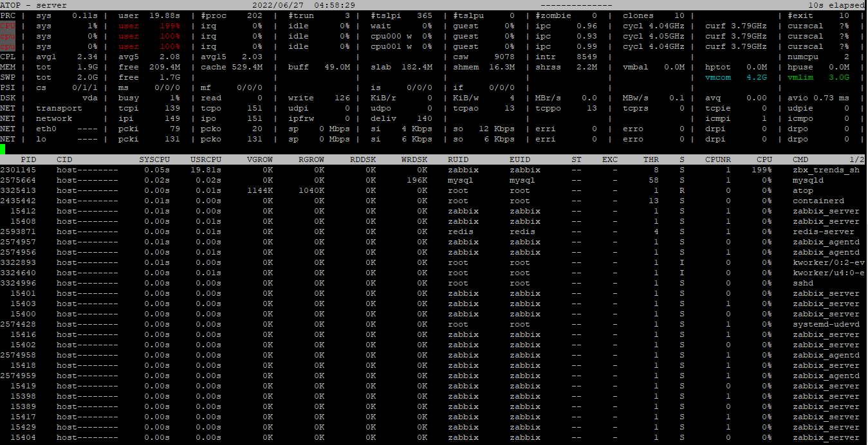Click the green terminal cursor block
Screen dimensions: 868x445
[3, 149]
